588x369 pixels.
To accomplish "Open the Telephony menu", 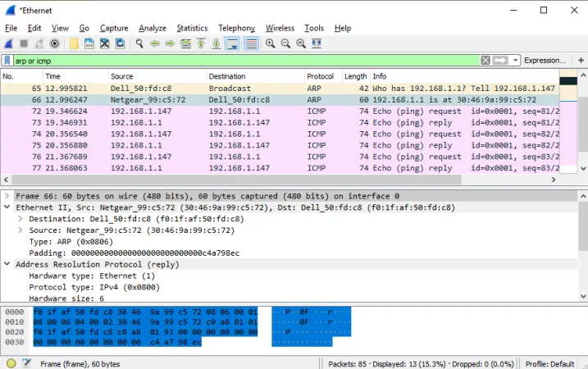I will pyautogui.click(x=237, y=28).
